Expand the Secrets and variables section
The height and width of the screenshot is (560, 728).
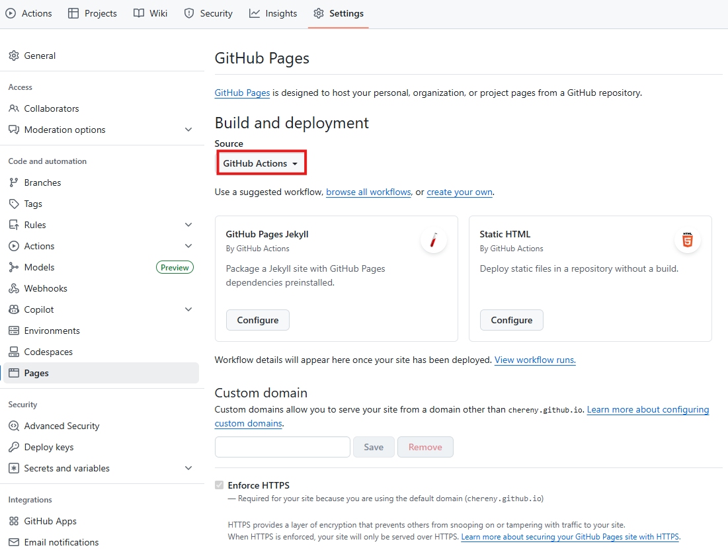(188, 468)
